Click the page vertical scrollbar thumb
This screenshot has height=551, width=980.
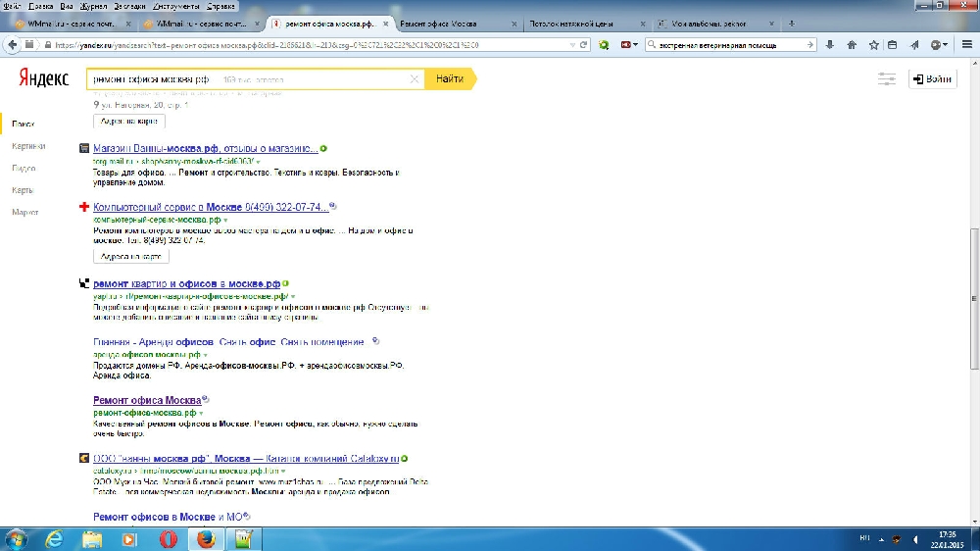tap(974, 299)
